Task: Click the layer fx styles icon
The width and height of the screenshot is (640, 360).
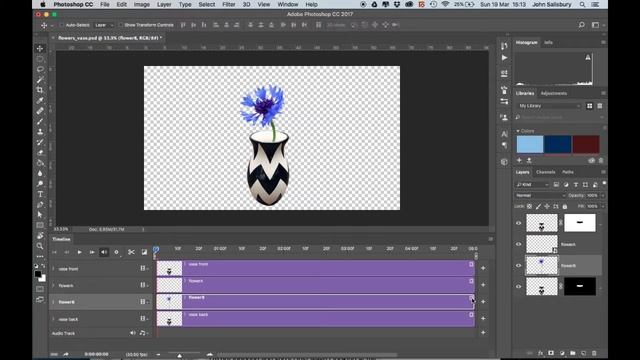Action: [x=540, y=353]
